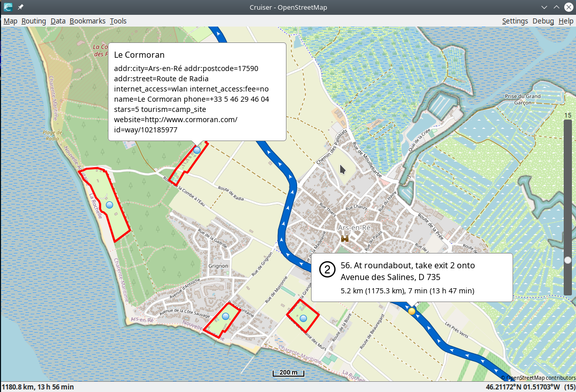Click the yellow roundabout route waypoint marker
Image resolution: width=576 pixels, height=392 pixels.
click(412, 311)
